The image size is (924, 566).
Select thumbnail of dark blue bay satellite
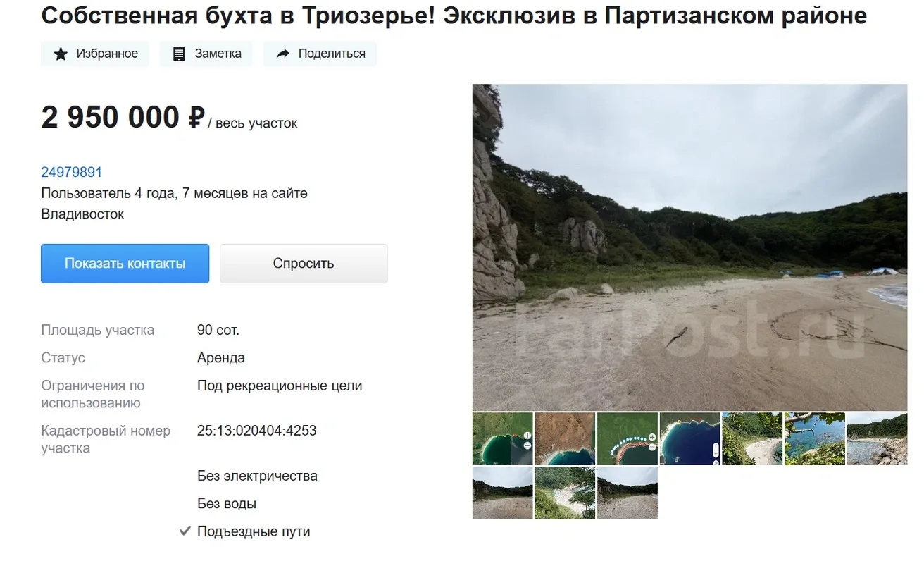689,438
